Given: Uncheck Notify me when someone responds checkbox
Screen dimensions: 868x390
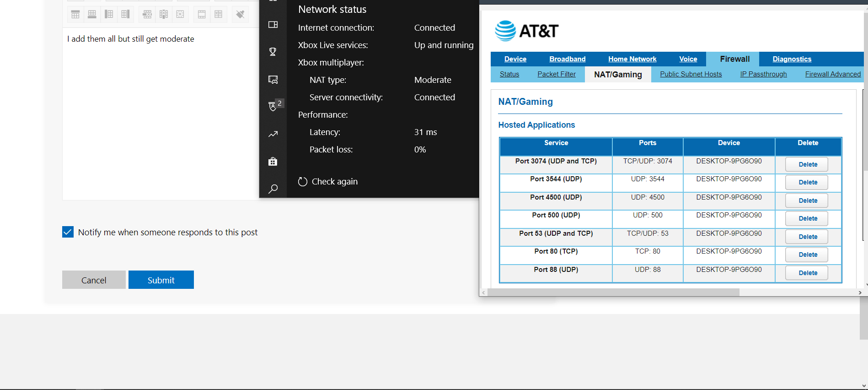Looking at the screenshot, I should (x=68, y=232).
